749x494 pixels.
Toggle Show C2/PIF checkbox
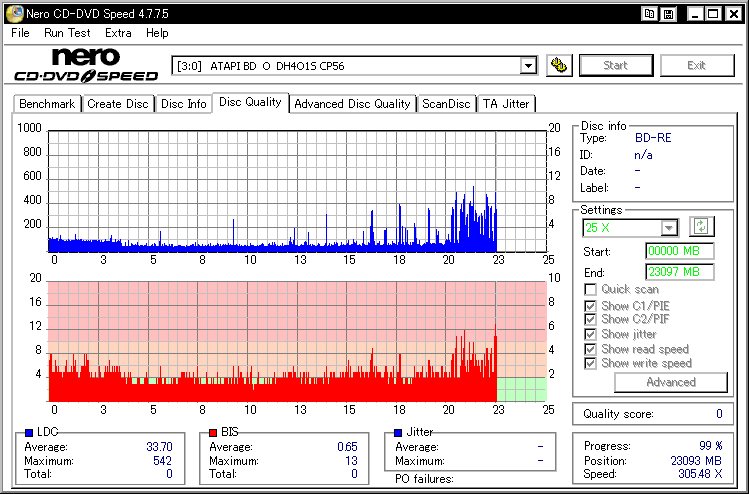[x=590, y=319]
